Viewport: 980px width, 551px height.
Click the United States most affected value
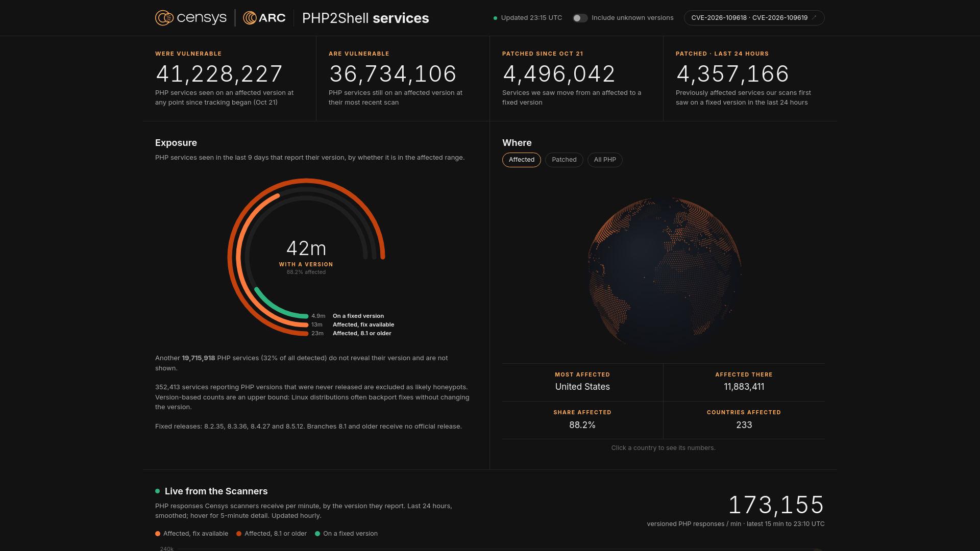582,387
